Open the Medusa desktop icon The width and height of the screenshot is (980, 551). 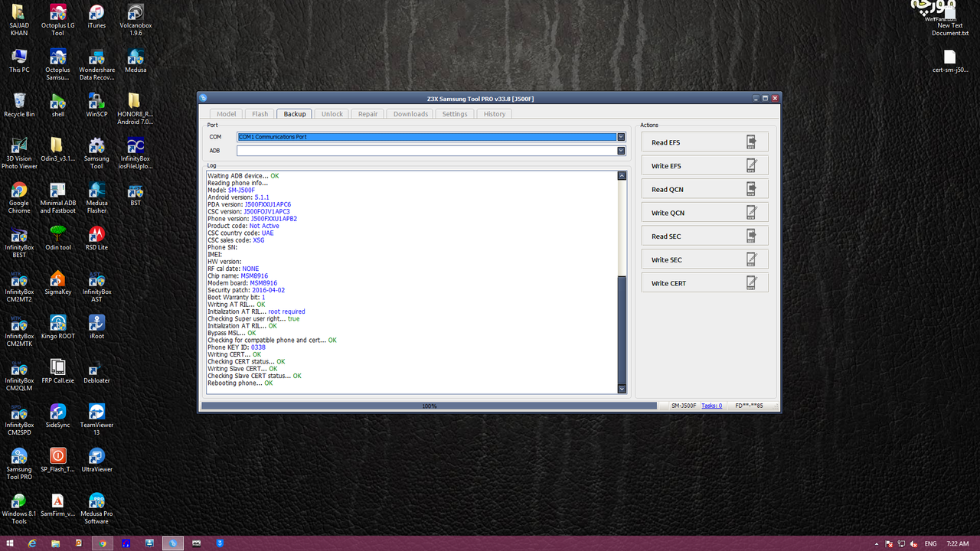[136, 60]
